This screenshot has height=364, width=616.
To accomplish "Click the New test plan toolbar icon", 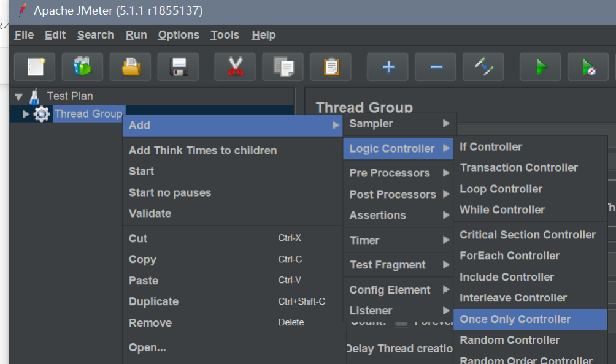I will (35, 67).
